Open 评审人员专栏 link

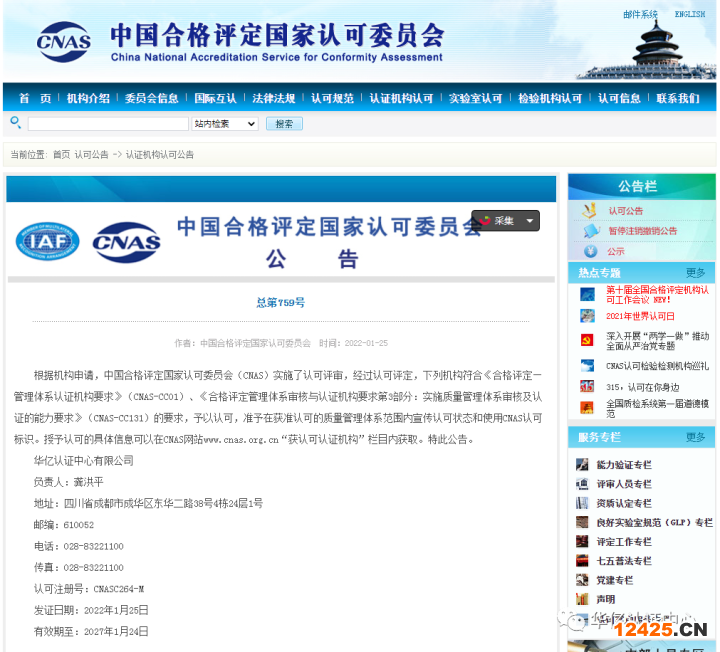click(x=624, y=484)
